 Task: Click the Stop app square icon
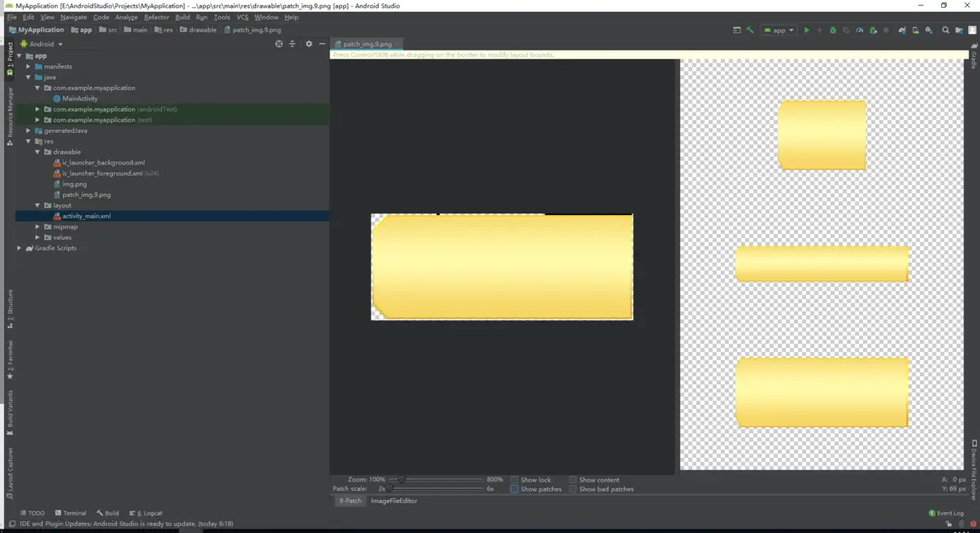click(886, 30)
